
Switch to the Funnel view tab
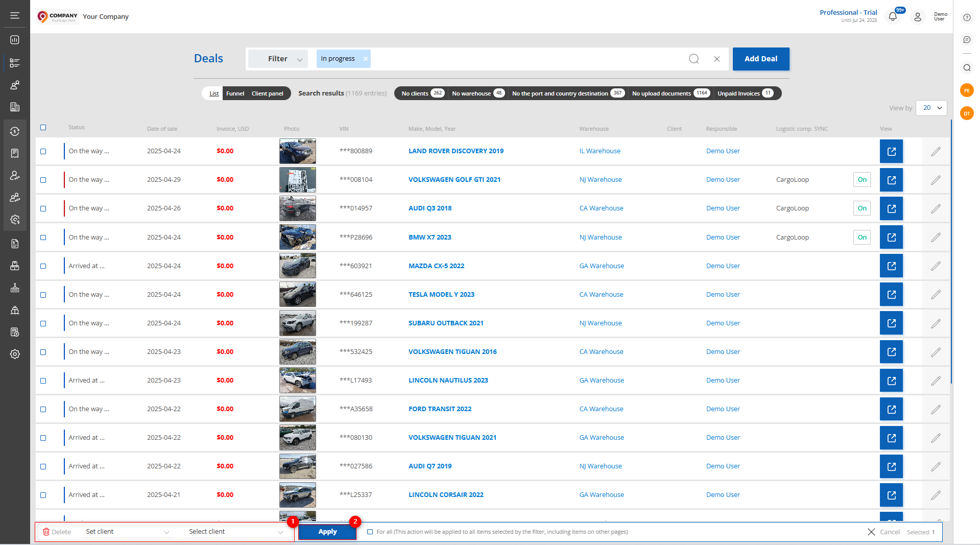click(x=235, y=93)
